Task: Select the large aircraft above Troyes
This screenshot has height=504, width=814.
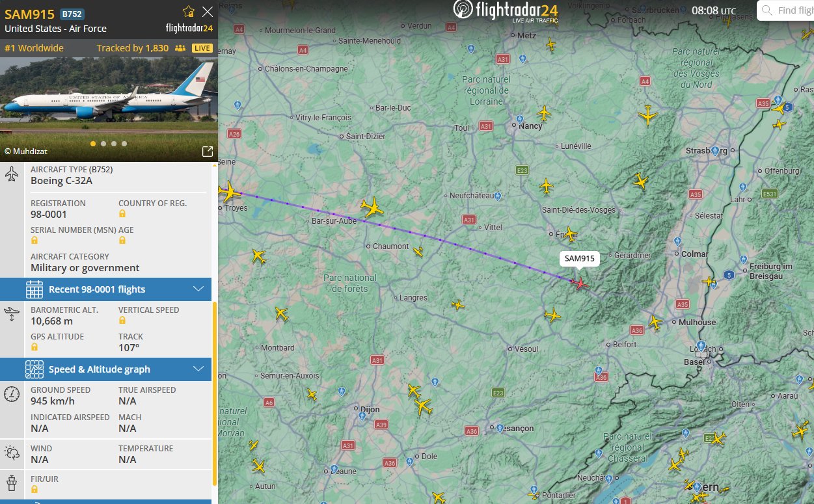Action: pyautogui.click(x=229, y=192)
